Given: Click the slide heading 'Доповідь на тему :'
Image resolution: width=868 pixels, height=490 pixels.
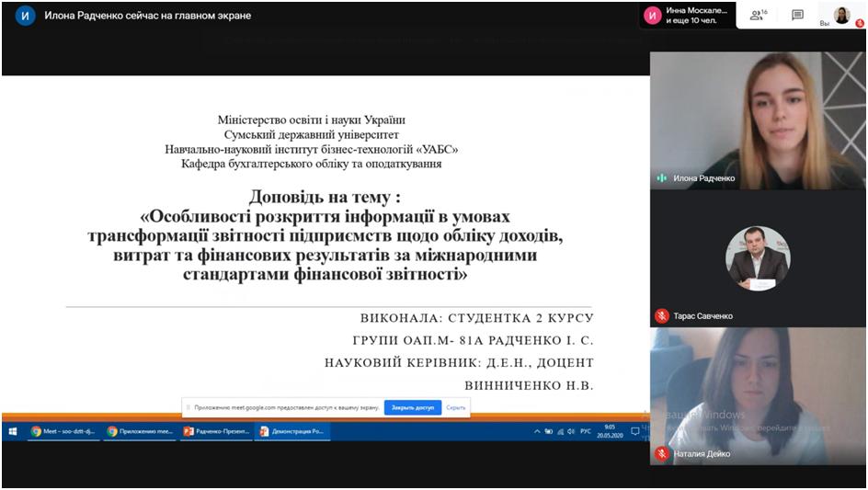Looking at the screenshot, I should coord(325,197).
